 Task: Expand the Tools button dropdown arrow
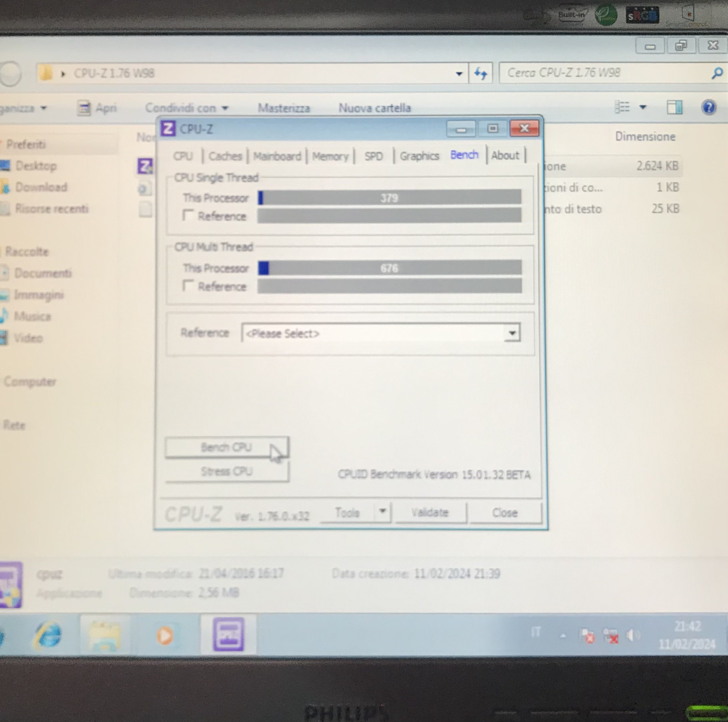pos(383,511)
